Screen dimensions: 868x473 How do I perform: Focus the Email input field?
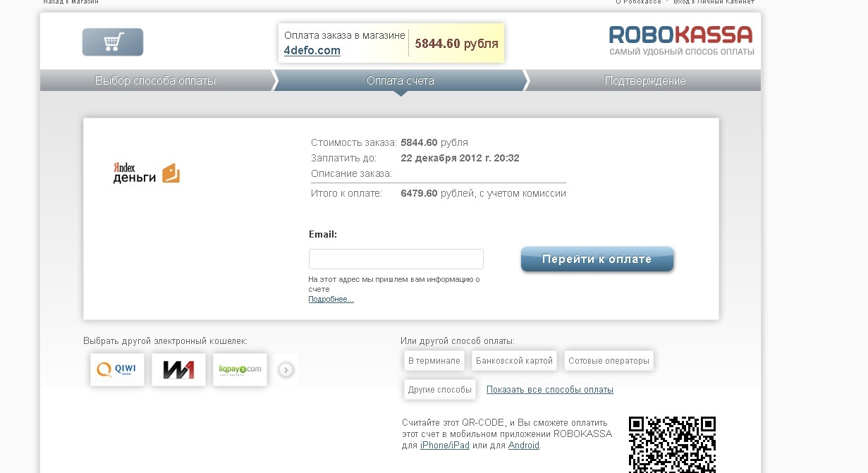click(396, 259)
